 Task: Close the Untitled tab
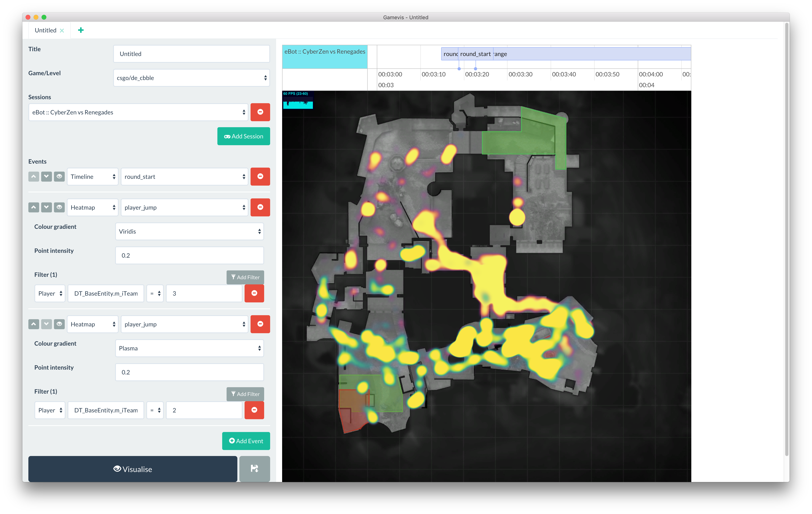(x=62, y=30)
